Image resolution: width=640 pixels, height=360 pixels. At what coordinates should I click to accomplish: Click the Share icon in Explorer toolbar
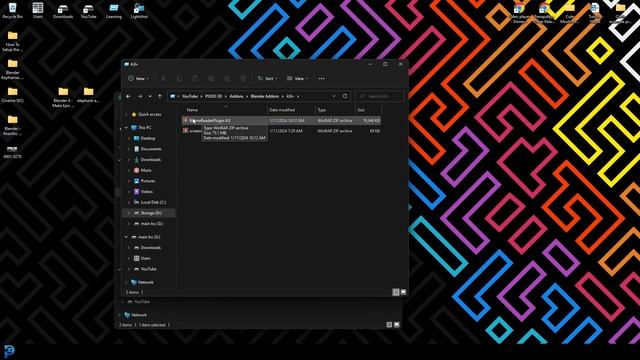click(227, 78)
